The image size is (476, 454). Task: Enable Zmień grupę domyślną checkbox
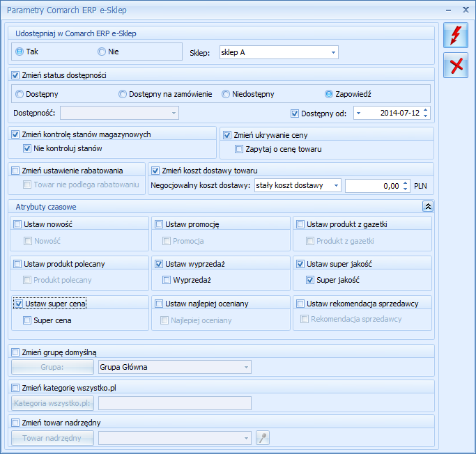[x=15, y=352]
